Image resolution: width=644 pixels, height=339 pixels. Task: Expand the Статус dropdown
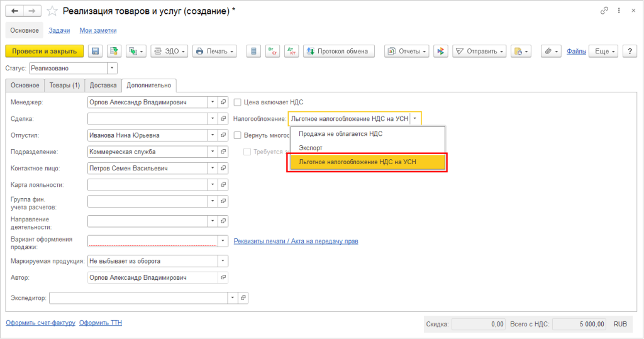(x=112, y=68)
